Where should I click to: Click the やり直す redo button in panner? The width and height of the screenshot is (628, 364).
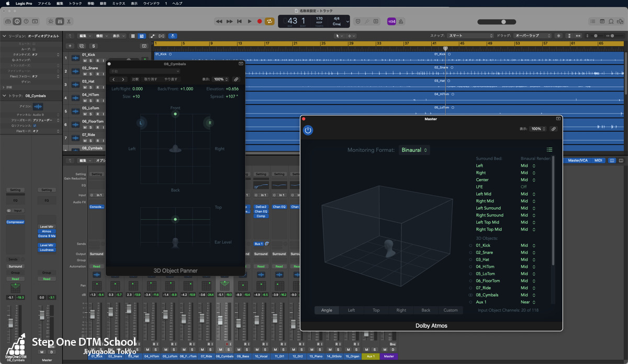[x=171, y=79]
